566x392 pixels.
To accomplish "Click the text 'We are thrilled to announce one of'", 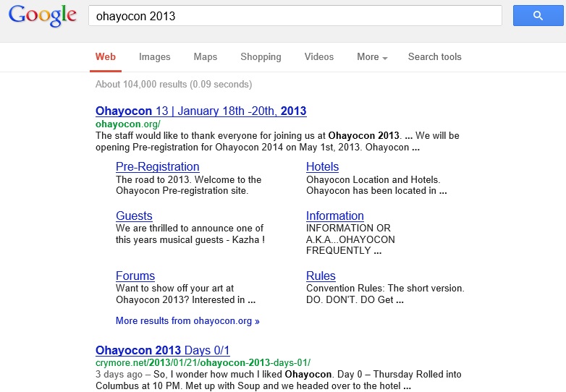I will point(190,229).
